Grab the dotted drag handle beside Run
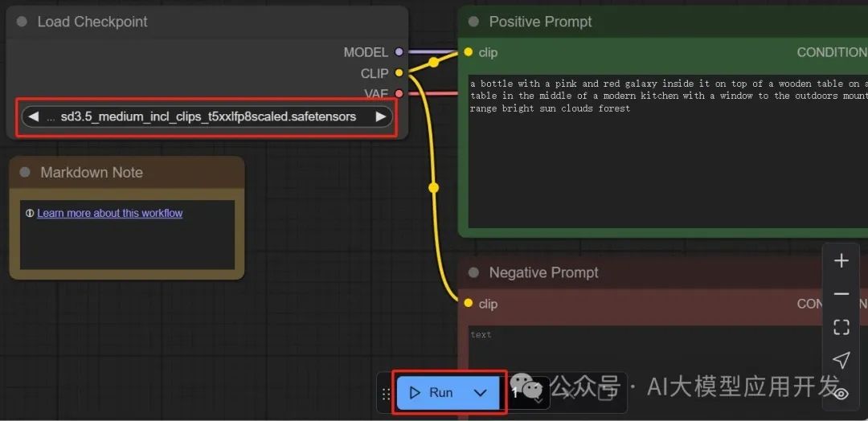The width and height of the screenshot is (868, 421). [387, 394]
